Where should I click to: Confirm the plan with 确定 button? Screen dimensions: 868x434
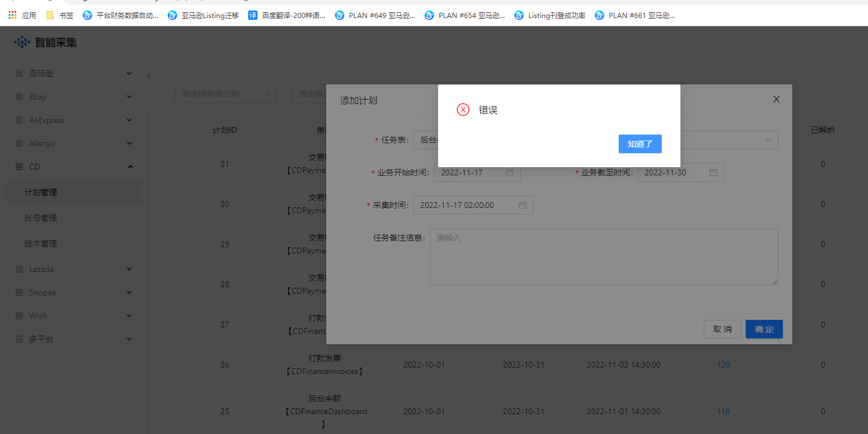pyautogui.click(x=764, y=329)
